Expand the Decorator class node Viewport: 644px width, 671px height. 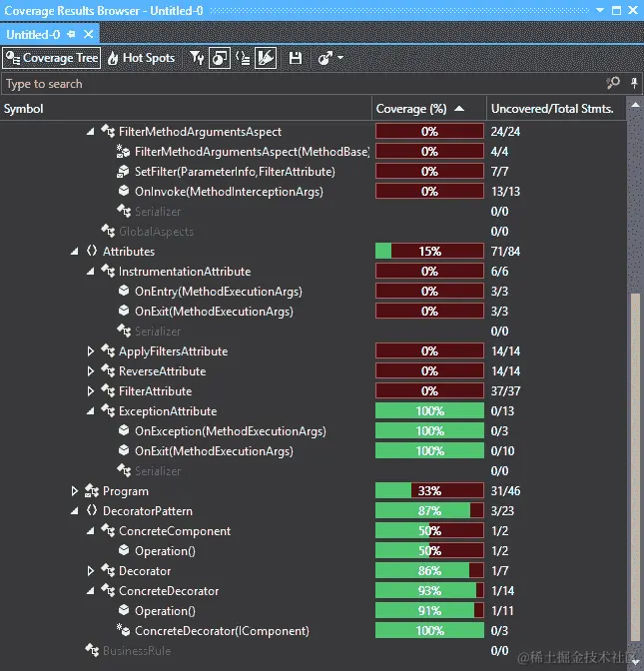pos(90,571)
